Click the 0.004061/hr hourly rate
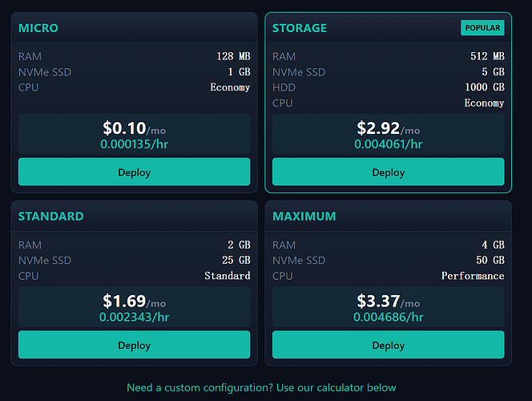This screenshot has width=532, height=401. [388, 144]
